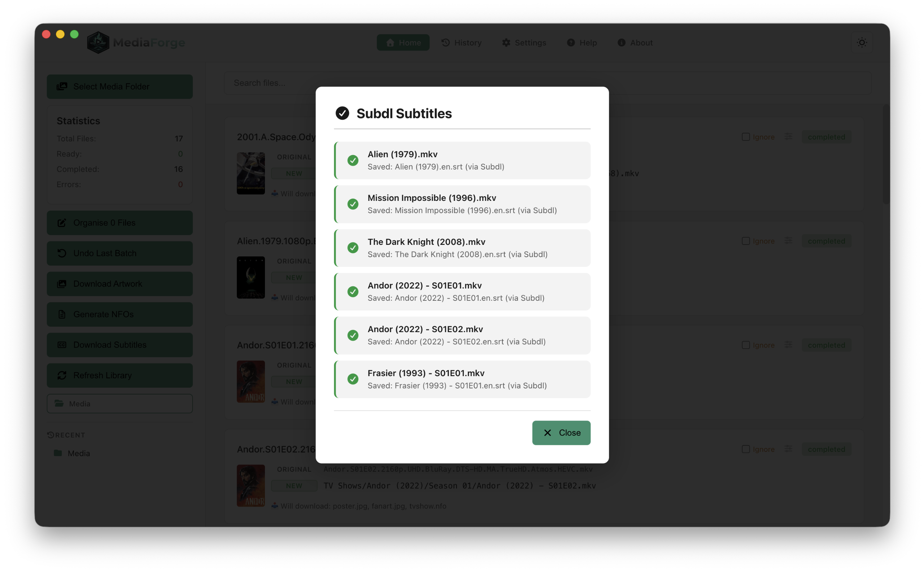The width and height of the screenshot is (924, 577).
Task: Close the Subdl Subtitles dialog
Action: click(561, 432)
